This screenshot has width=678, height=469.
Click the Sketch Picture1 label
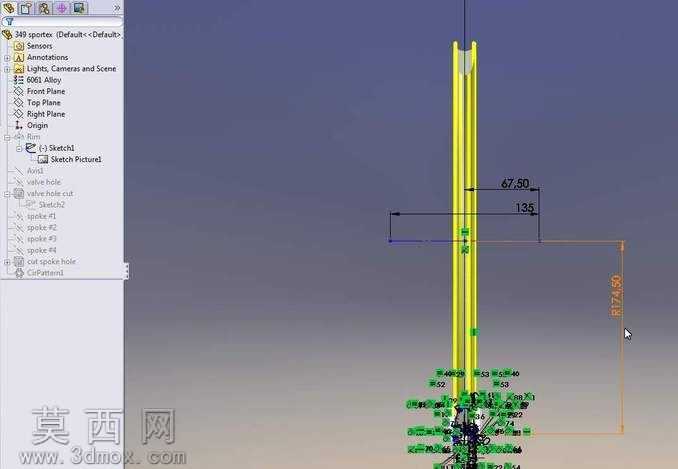(76, 160)
